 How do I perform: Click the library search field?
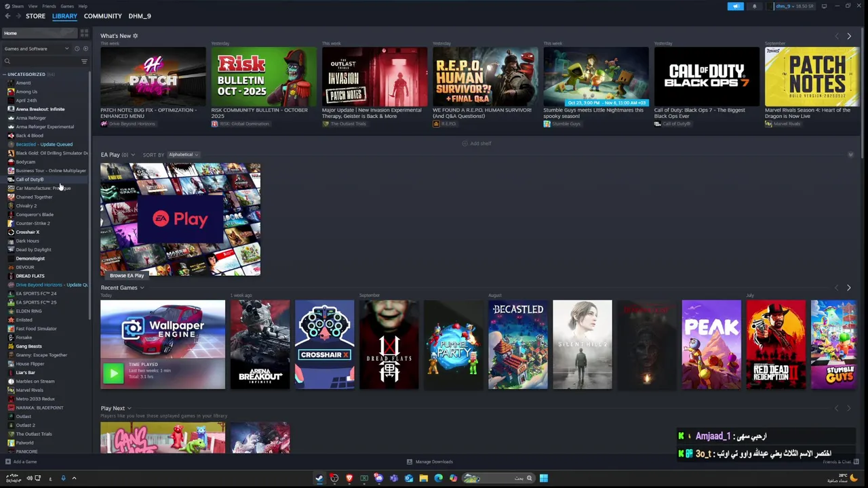click(44, 61)
